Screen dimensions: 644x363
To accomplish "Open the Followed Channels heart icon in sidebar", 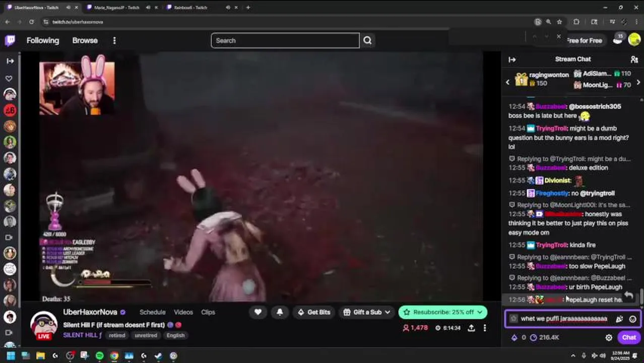I will click(x=9, y=78).
